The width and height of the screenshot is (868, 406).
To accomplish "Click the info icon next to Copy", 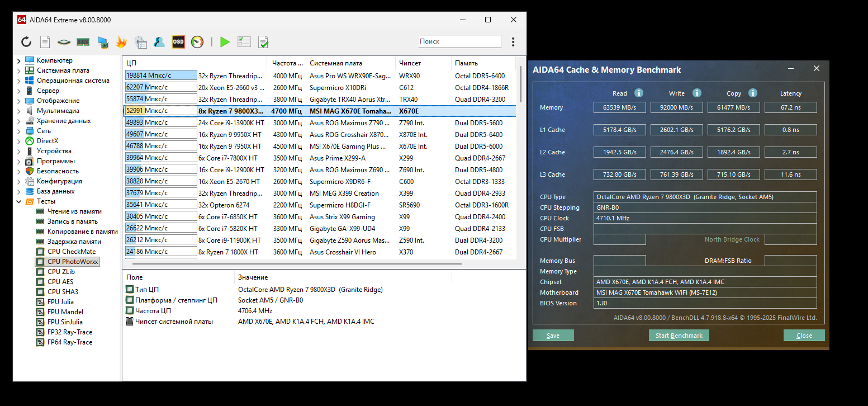I will click(x=753, y=93).
